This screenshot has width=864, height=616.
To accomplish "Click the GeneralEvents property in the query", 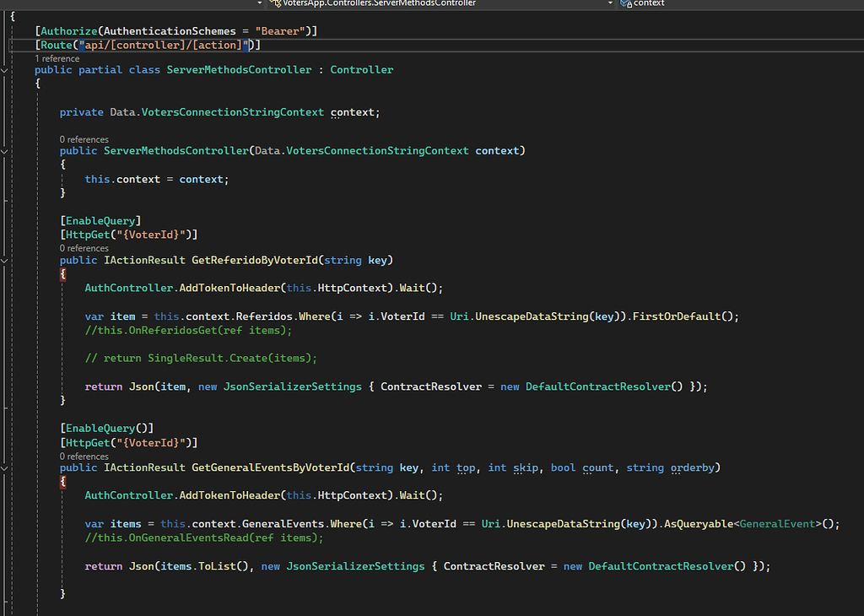I will (283, 524).
